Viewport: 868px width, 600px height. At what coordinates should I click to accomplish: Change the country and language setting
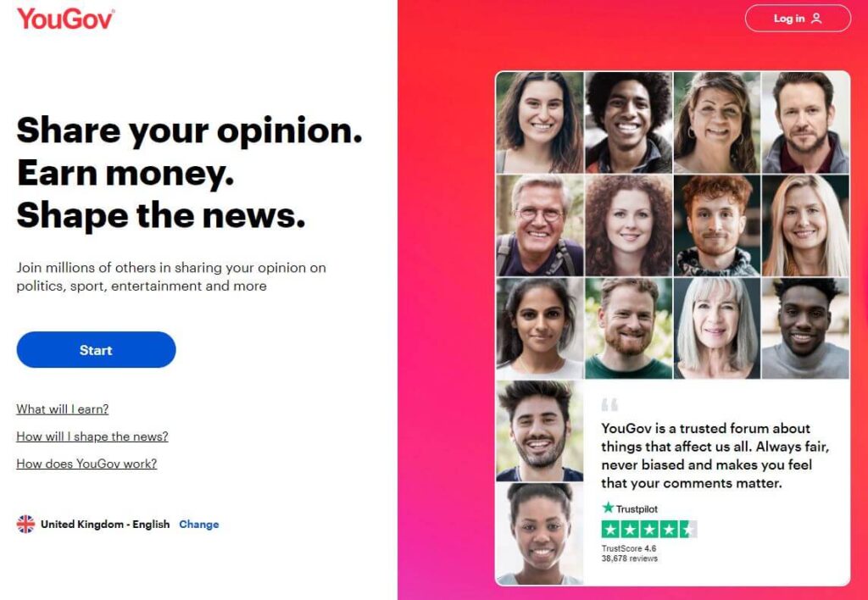199,525
